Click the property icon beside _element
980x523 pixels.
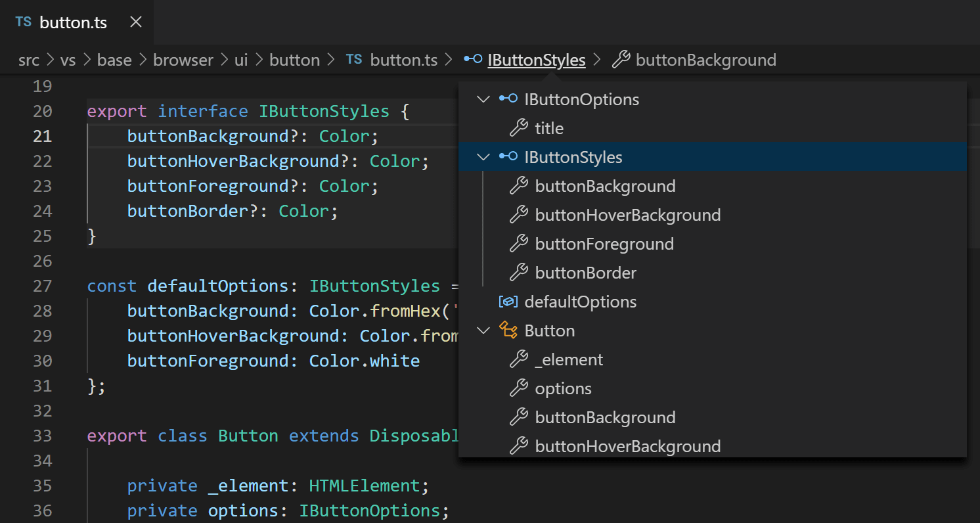520,359
